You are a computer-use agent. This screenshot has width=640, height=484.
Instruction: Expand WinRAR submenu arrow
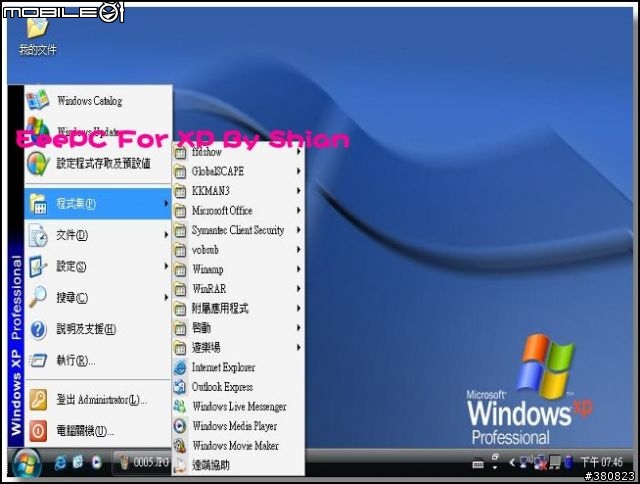coord(298,289)
